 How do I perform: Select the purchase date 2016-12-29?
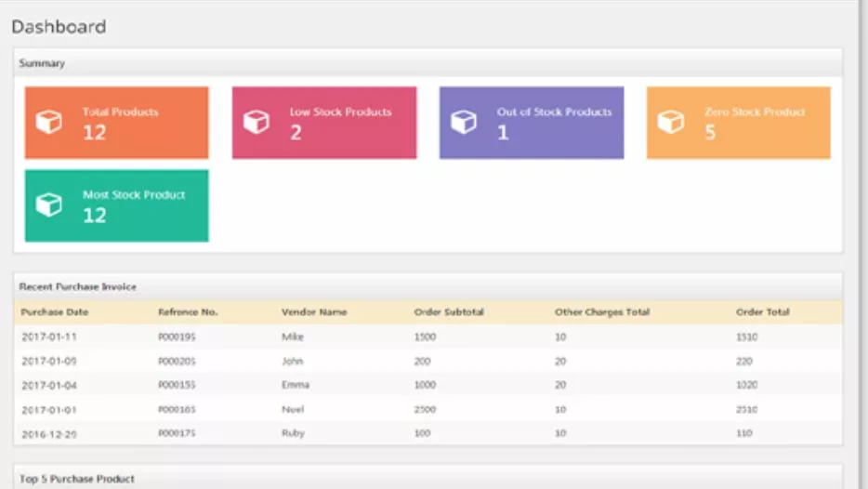(49, 434)
